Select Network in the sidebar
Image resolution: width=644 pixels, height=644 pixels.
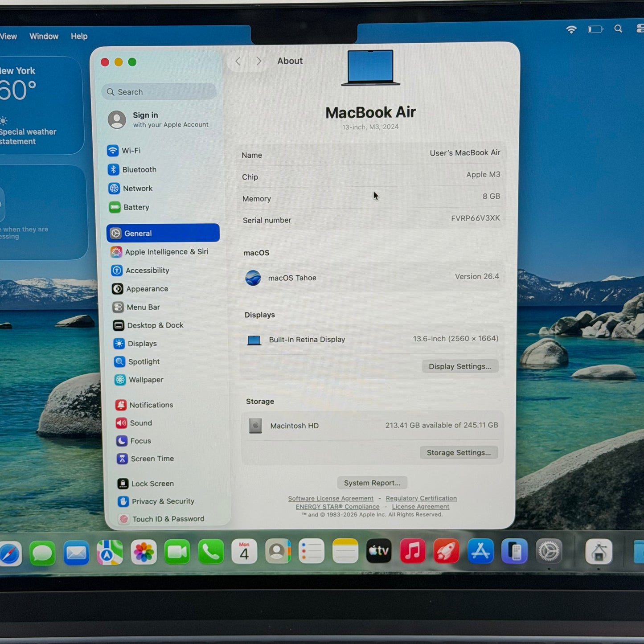[x=131, y=189]
